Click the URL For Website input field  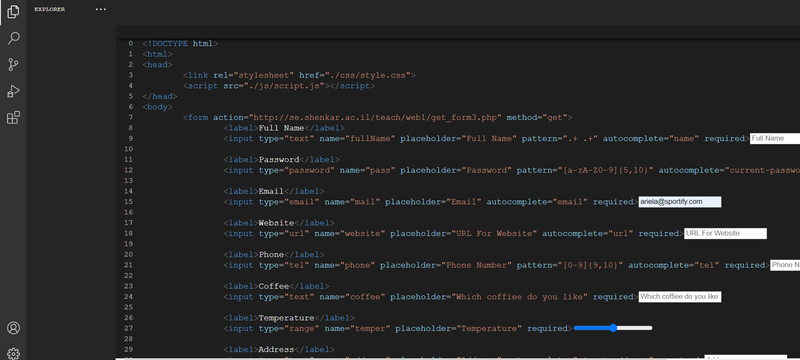point(725,234)
